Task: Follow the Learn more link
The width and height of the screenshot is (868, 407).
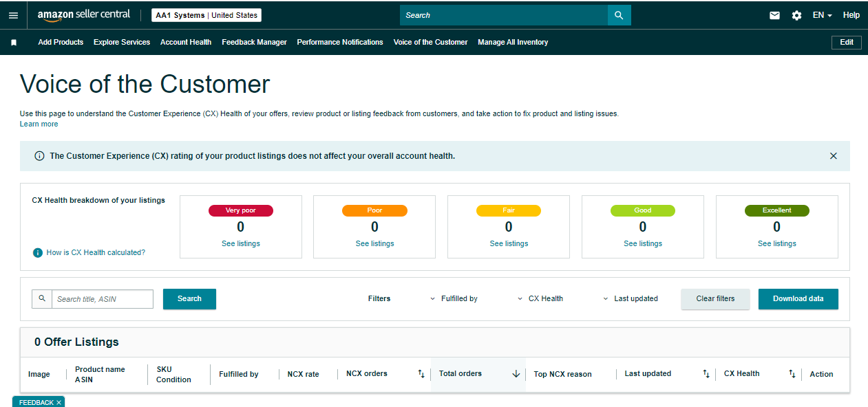Action: click(x=39, y=124)
